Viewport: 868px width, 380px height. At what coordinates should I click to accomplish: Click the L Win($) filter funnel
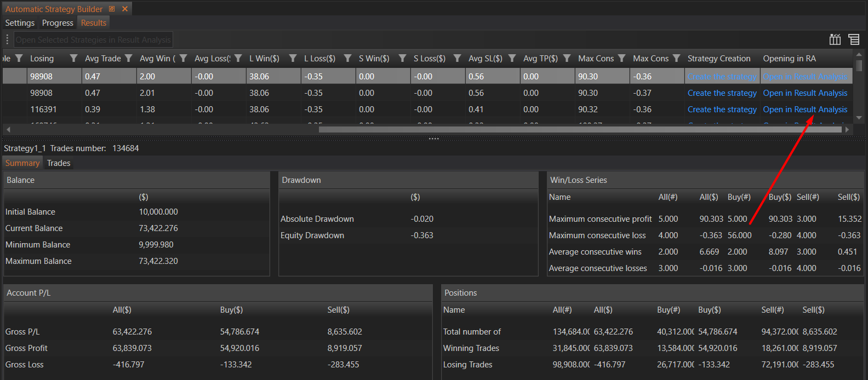[x=293, y=59]
